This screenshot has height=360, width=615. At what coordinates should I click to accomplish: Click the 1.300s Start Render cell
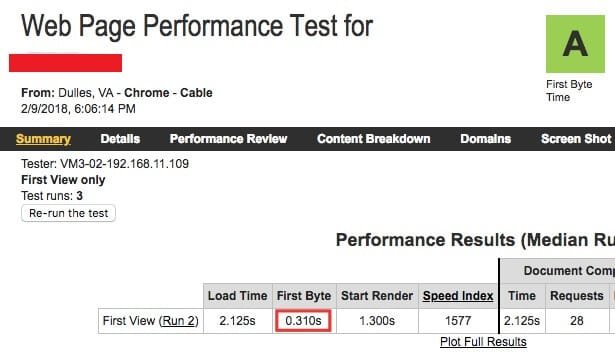377,321
